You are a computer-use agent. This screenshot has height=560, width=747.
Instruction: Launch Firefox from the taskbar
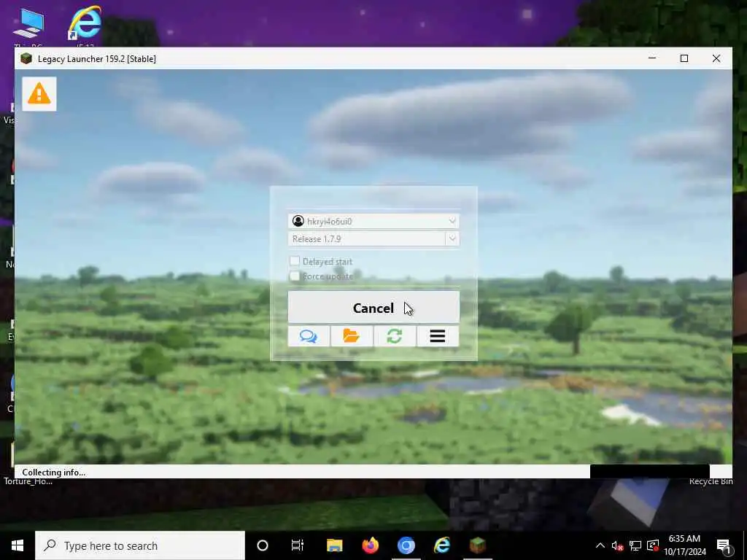coord(370,545)
